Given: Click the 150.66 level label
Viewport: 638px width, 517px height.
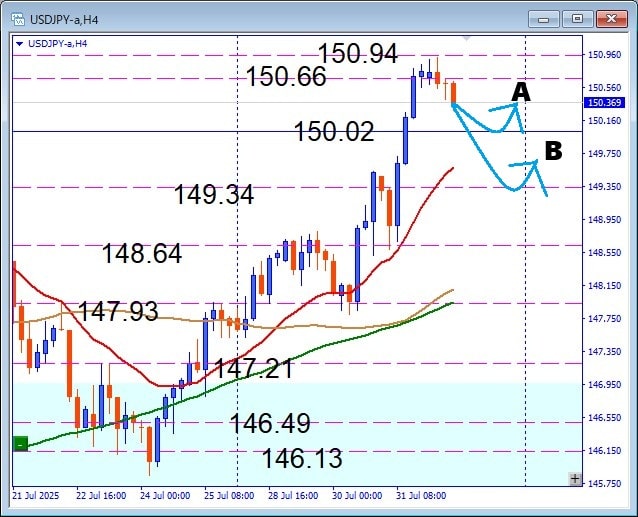Looking at the screenshot, I should click(x=286, y=76).
